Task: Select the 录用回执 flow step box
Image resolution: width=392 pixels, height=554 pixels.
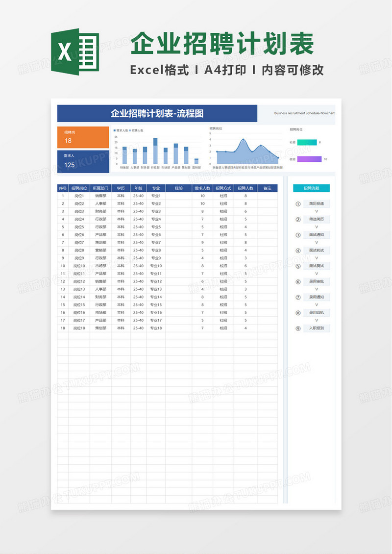Action: point(317,312)
